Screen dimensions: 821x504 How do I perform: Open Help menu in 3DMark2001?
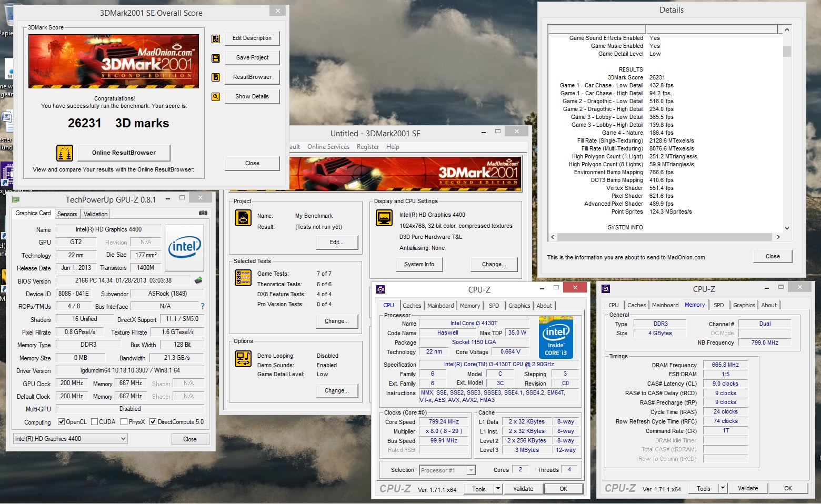(x=393, y=147)
